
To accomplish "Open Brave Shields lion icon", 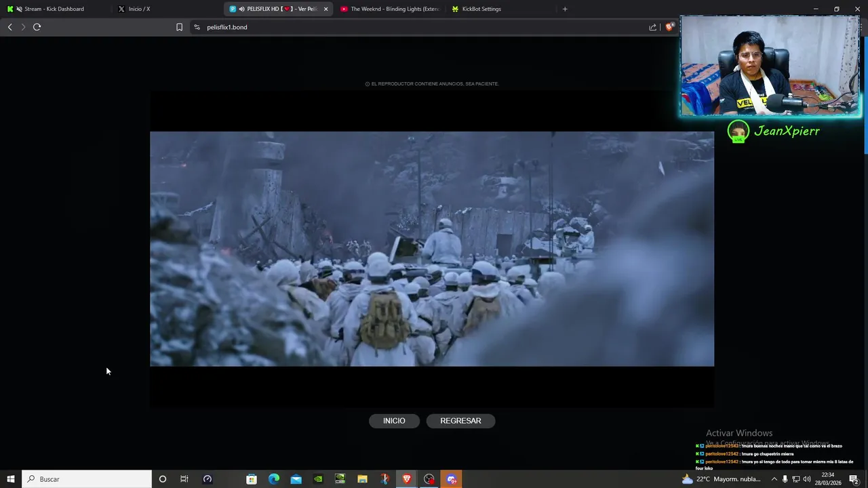I will 669,27.
